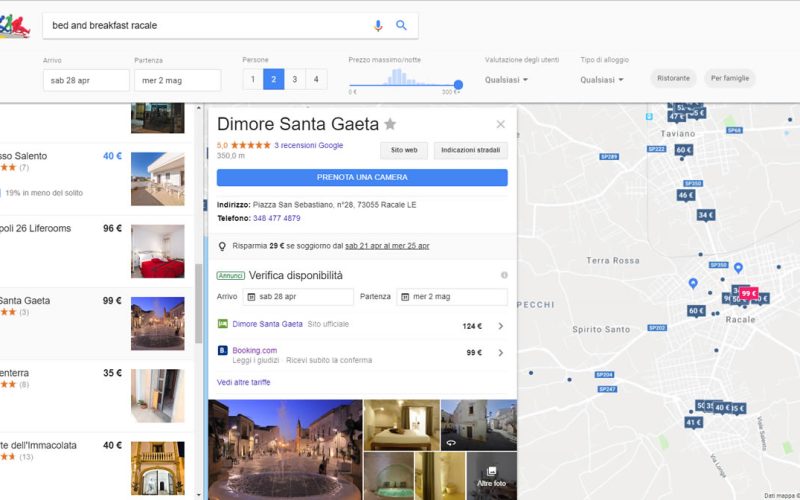Click the sab 21 apr al mer 25 apr dates link

point(387,246)
